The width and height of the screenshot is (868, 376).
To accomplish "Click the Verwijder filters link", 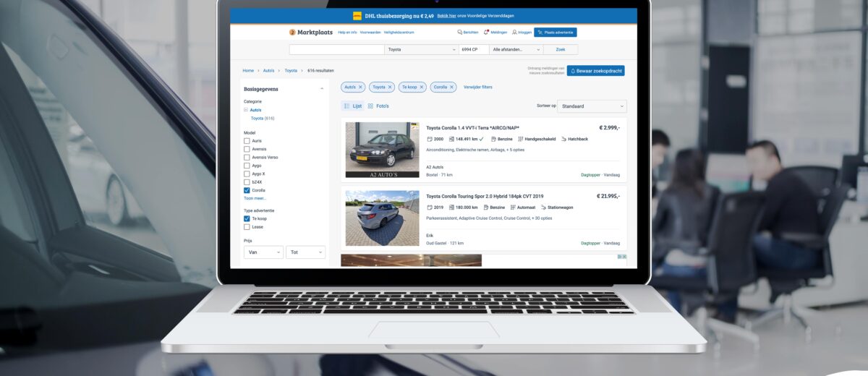I will (x=477, y=87).
